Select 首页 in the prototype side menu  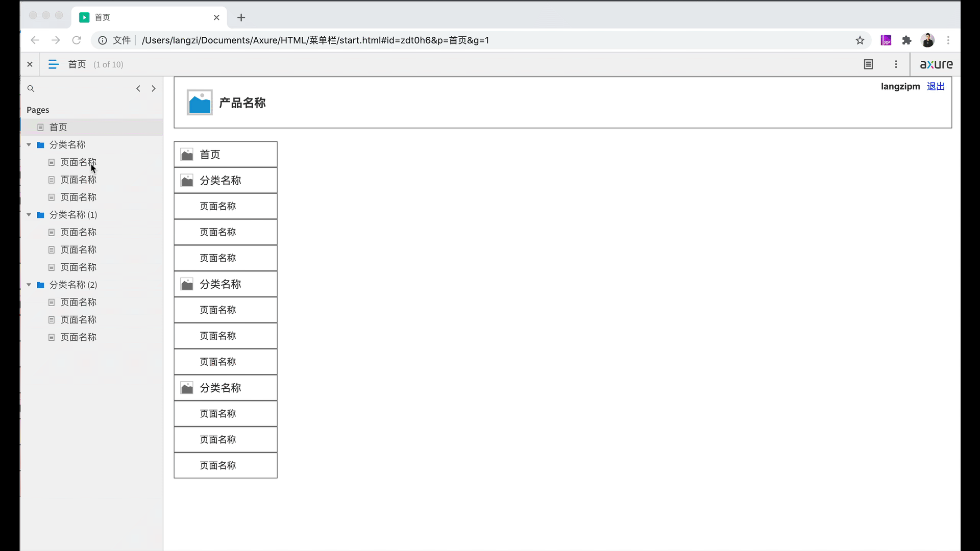click(x=226, y=155)
